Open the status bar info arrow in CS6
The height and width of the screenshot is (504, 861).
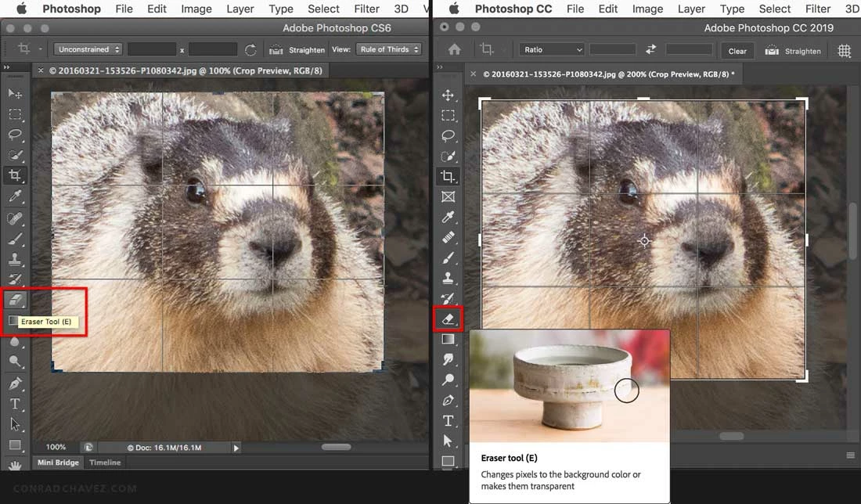point(236,448)
